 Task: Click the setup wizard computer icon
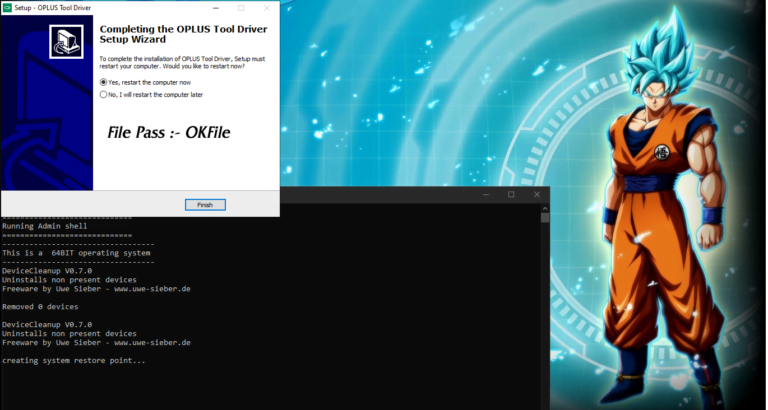(x=66, y=42)
